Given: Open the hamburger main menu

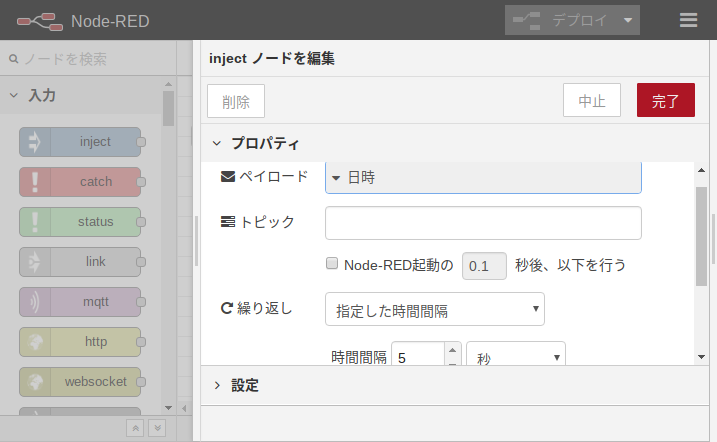Looking at the screenshot, I should 688,20.
